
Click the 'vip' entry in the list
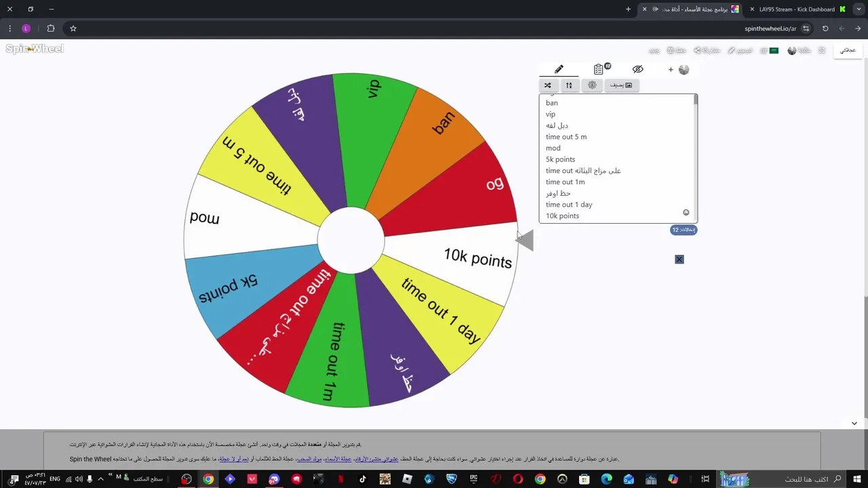pyautogui.click(x=551, y=114)
